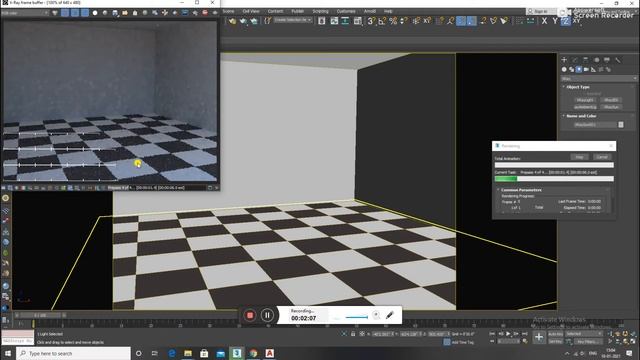Restrict transform to the Y axis
This screenshot has height=360, width=640.
click(x=555, y=21)
